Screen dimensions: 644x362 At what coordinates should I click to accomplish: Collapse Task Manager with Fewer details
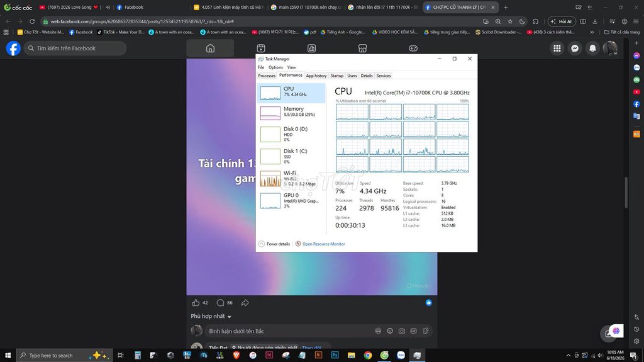(274, 244)
